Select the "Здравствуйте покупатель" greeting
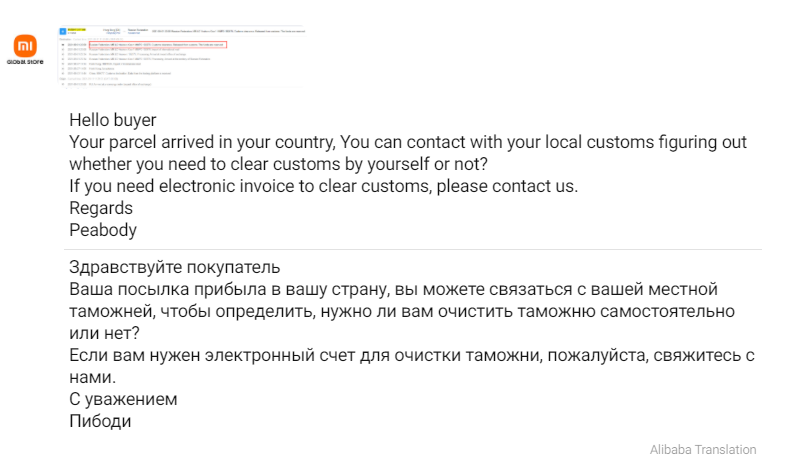 tap(175, 267)
